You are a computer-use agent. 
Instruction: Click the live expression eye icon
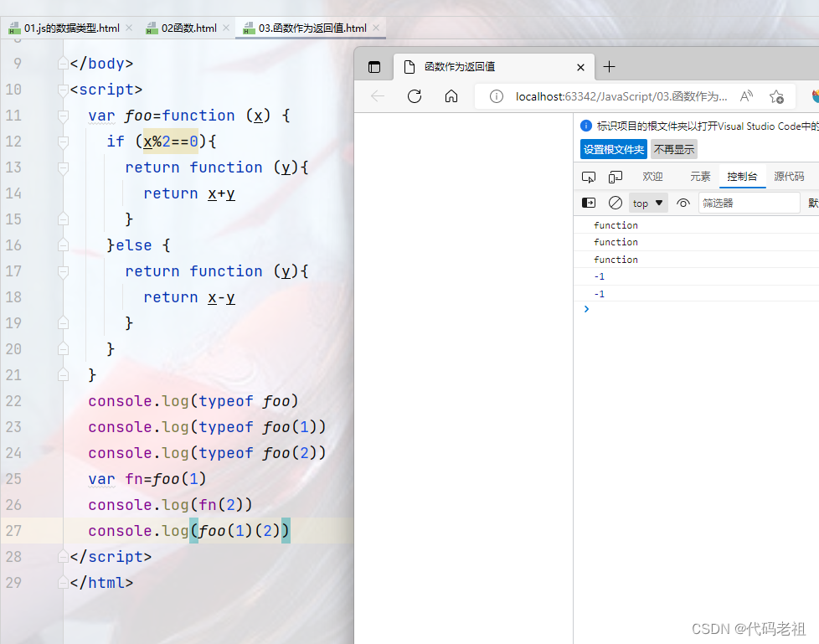point(683,203)
